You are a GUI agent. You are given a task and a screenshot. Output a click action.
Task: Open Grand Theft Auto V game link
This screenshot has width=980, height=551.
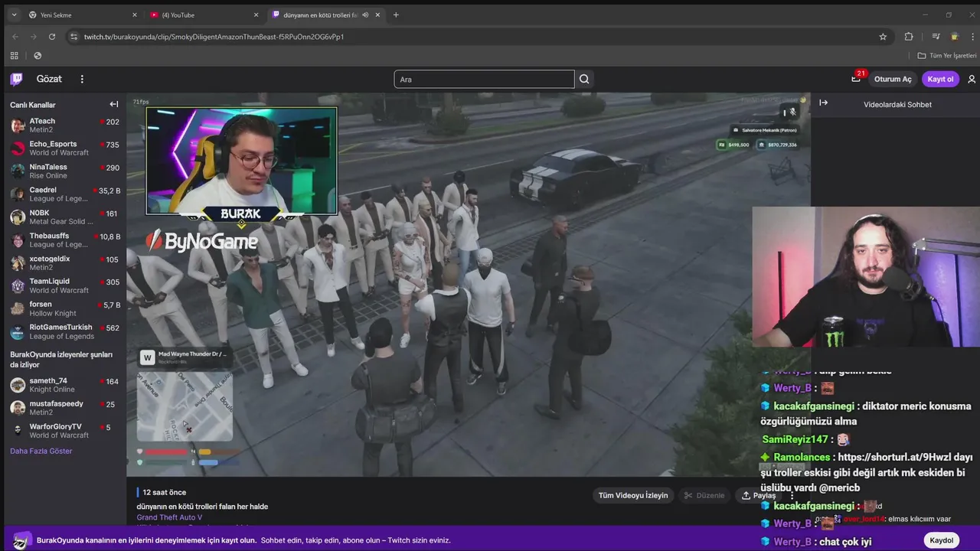click(x=169, y=517)
